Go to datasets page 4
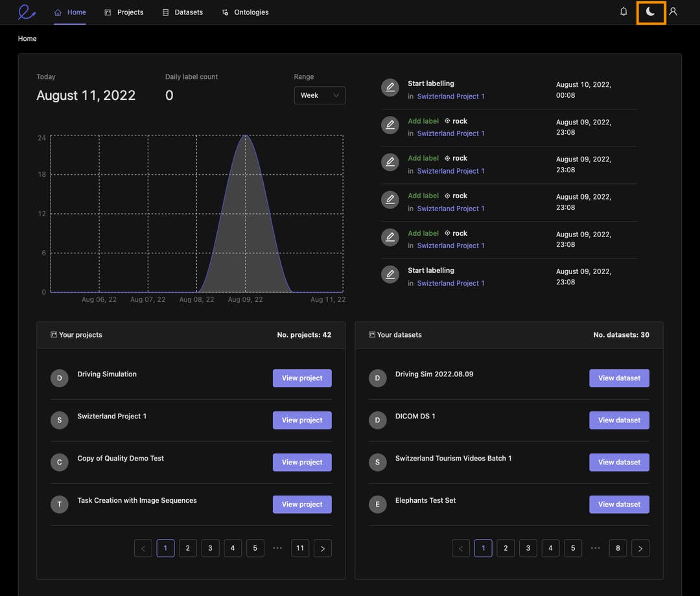 pos(550,548)
